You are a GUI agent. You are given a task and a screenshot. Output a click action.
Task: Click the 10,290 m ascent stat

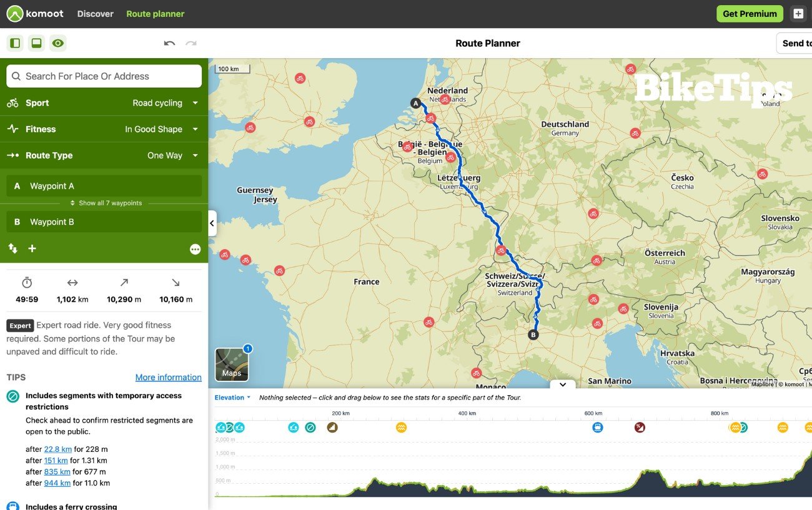124,300
